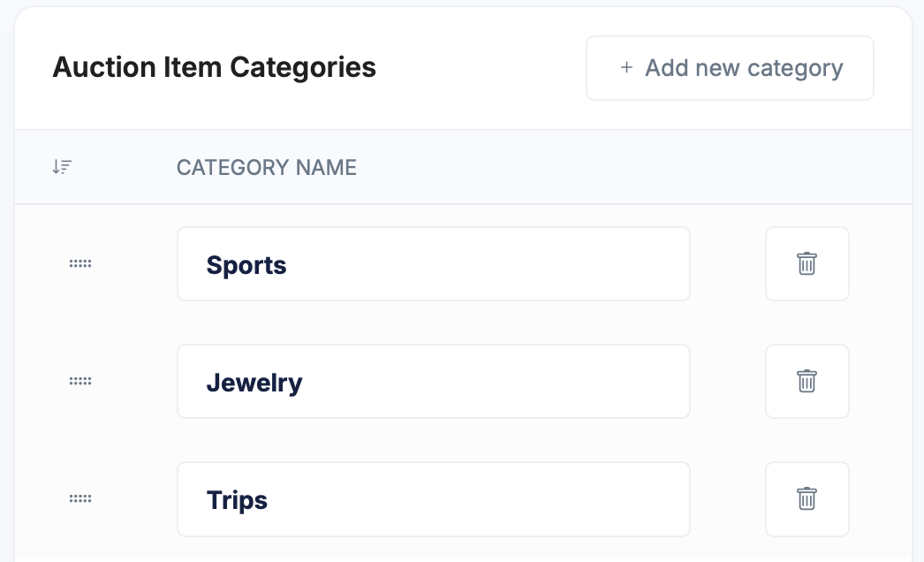Delete the Sports category with trash icon
Image resolution: width=924 pixels, height=562 pixels.
click(x=807, y=263)
